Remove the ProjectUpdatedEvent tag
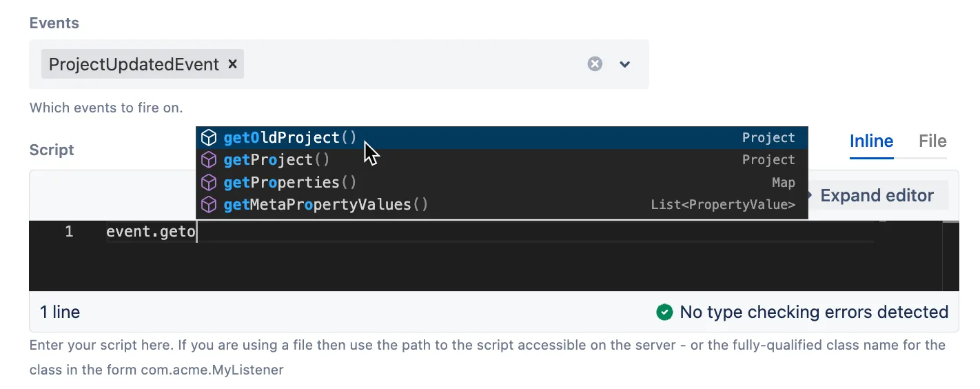Image resolution: width=980 pixels, height=389 pixels. [232, 64]
